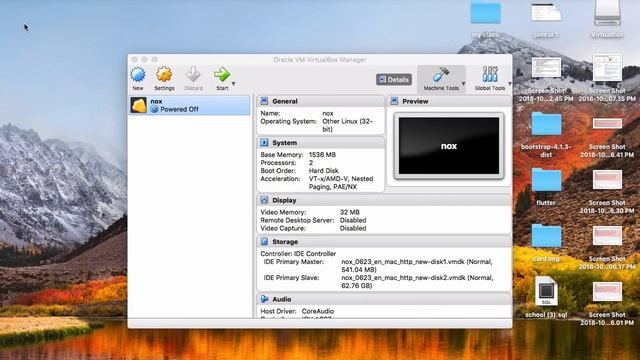Click the New virtual machine icon
This screenshot has height=360, width=640.
pyautogui.click(x=138, y=75)
